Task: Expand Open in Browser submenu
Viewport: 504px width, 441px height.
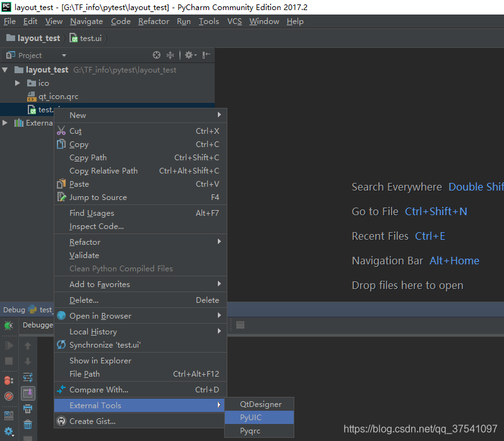Action: [140, 315]
